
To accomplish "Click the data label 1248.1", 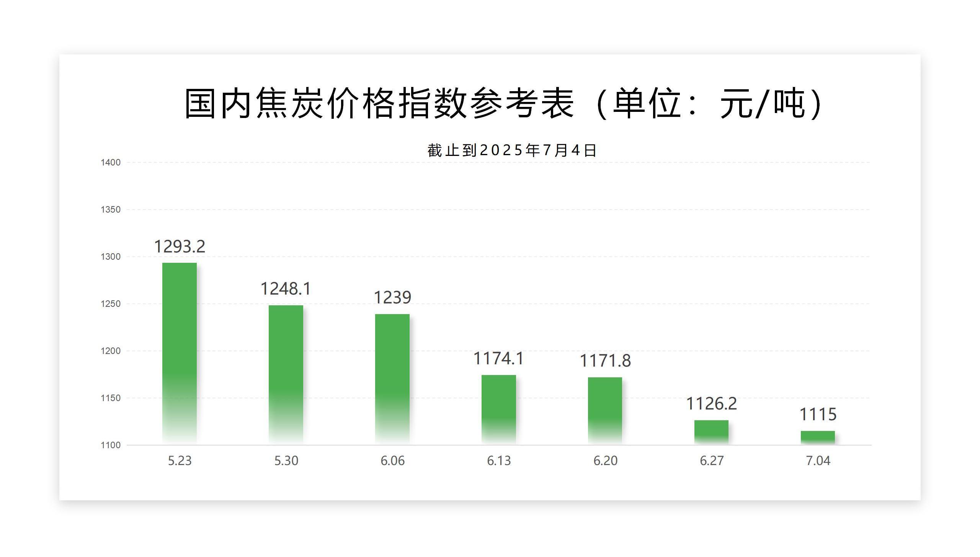I will pyautogui.click(x=286, y=288).
